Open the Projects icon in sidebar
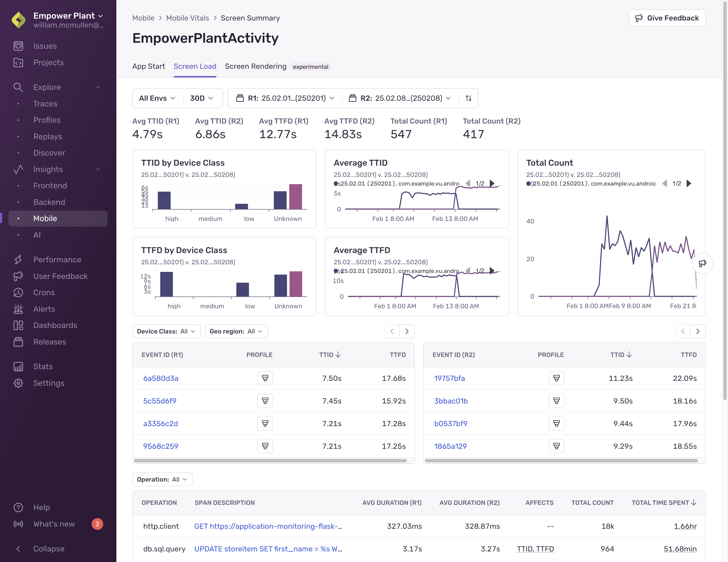The width and height of the screenshot is (728, 562). [x=18, y=62]
